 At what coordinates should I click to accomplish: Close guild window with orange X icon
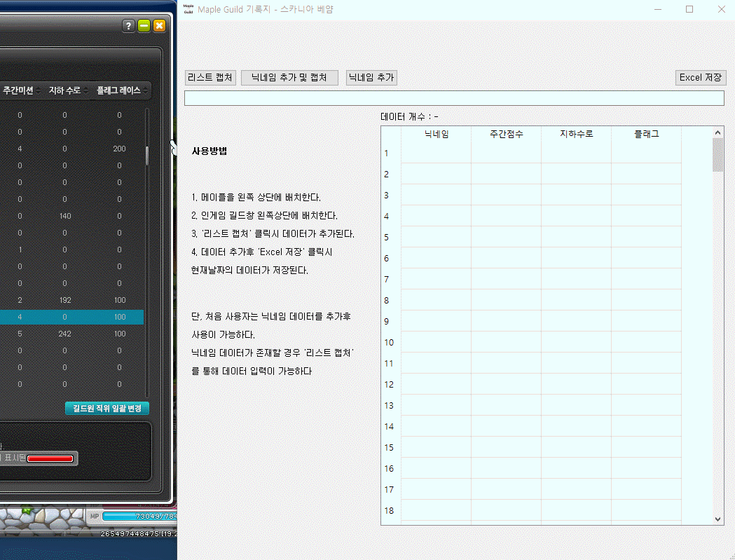(159, 26)
